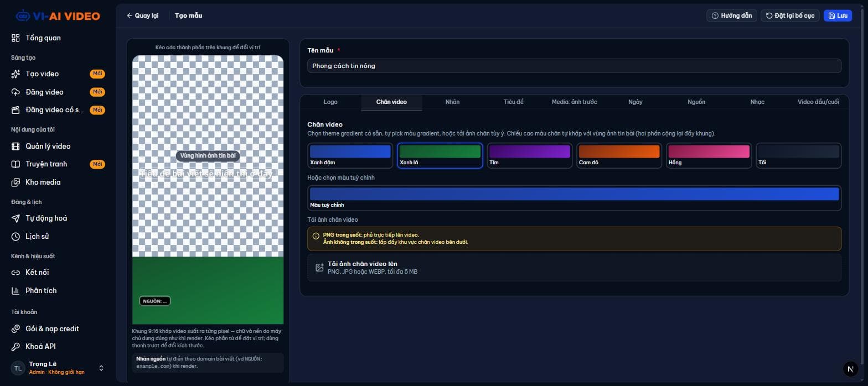
Task: Open Đăng video có s... menu item
Action: point(58,110)
